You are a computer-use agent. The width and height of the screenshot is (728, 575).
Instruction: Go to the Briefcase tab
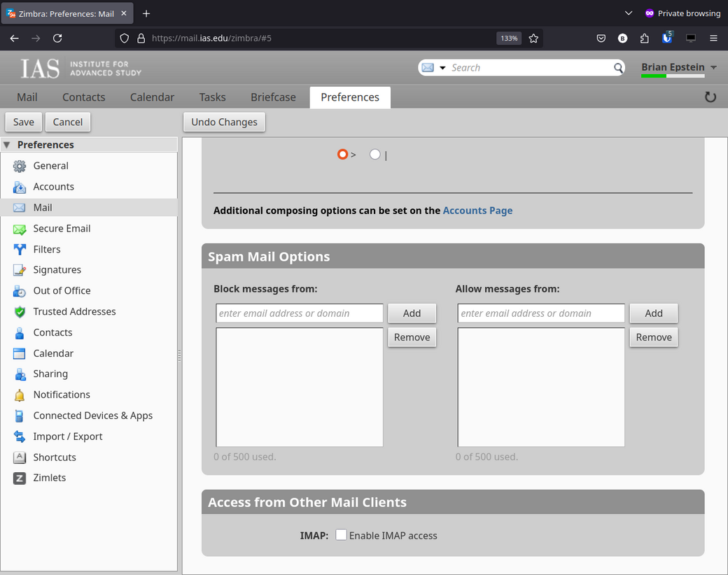click(x=273, y=97)
